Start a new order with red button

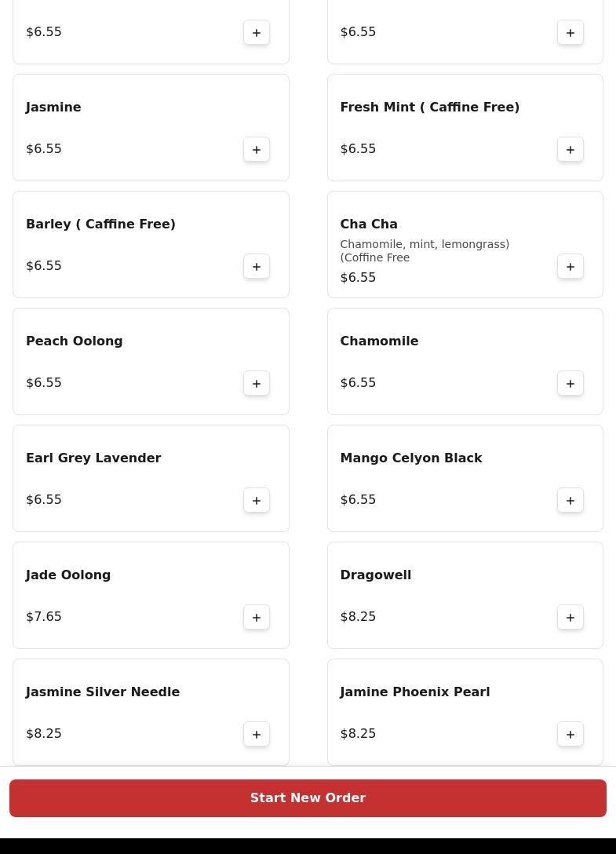click(308, 798)
